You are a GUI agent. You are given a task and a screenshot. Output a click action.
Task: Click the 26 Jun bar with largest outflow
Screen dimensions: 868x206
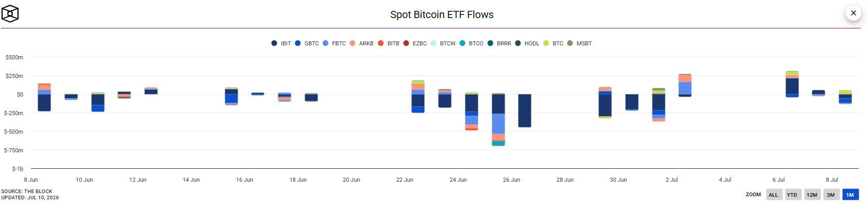(x=498, y=119)
